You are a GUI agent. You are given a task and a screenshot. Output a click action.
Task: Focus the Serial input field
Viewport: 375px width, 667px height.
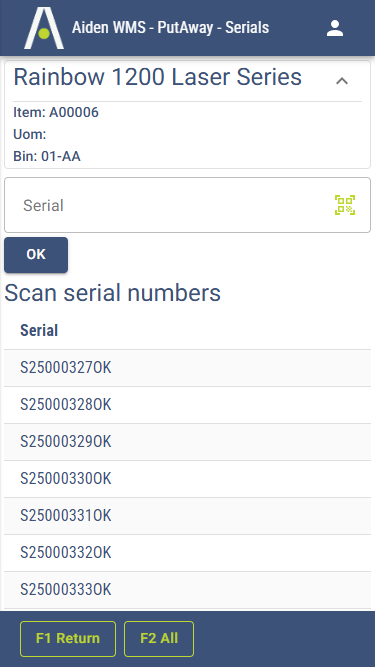pyautogui.click(x=188, y=205)
